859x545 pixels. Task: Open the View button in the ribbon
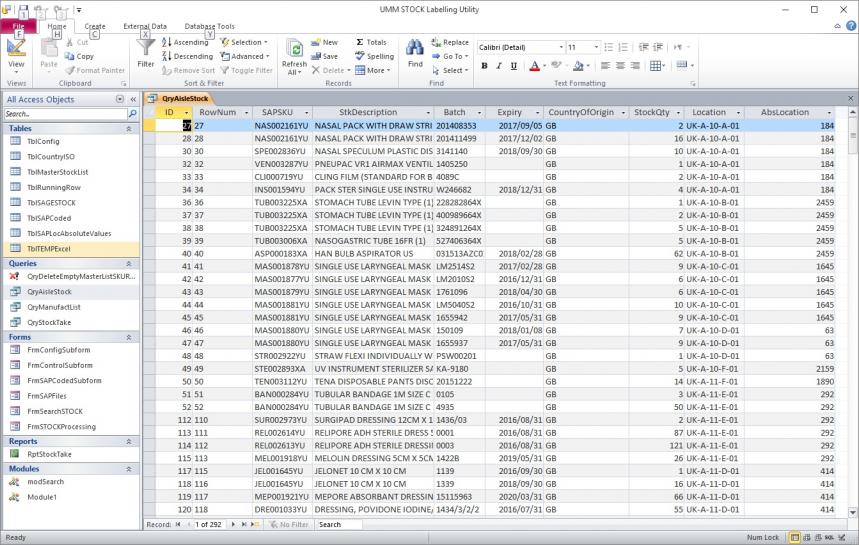[16, 55]
